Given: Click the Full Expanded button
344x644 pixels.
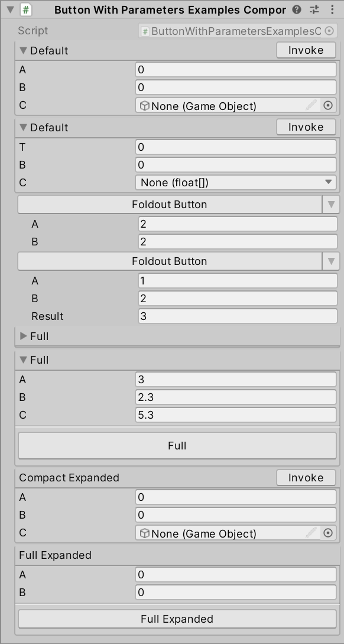Looking at the screenshot, I should [x=177, y=619].
